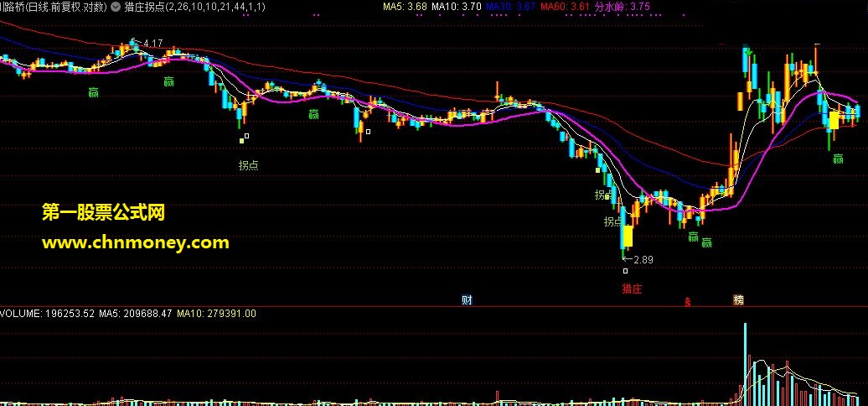
Task: Click the MA10: 3.70 legend value
Action: [x=456, y=8]
